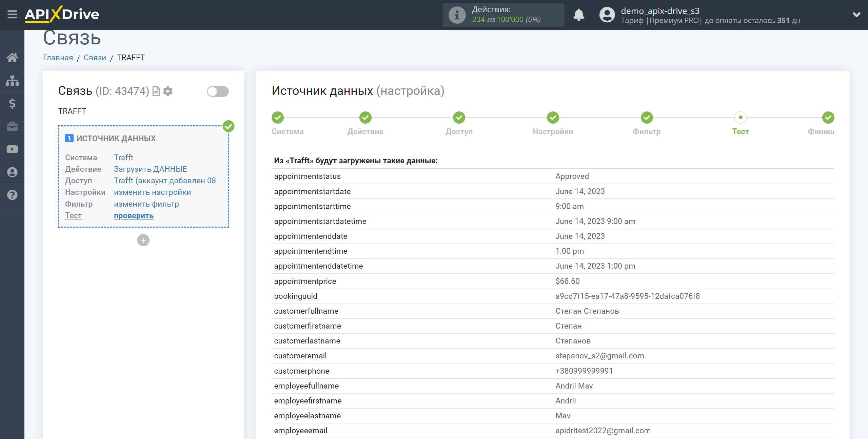Go to Система step
The width and height of the screenshot is (868, 439).
(288, 131)
